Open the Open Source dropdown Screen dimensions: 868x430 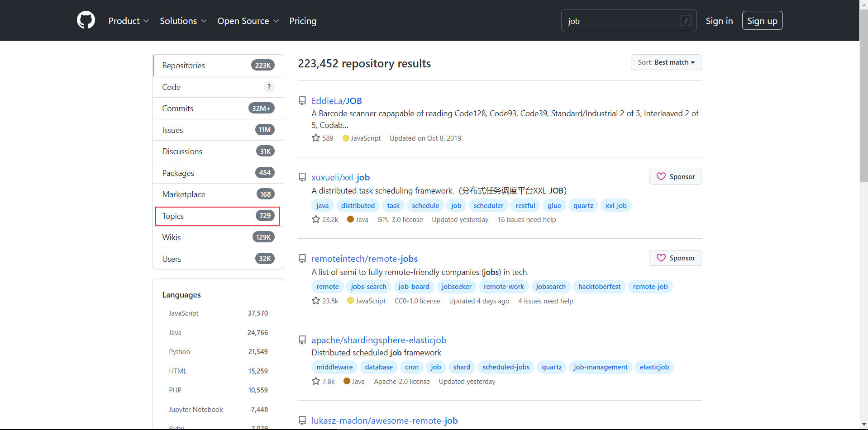coord(248,21)
